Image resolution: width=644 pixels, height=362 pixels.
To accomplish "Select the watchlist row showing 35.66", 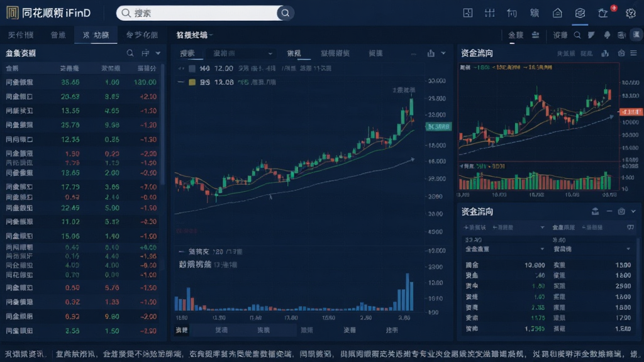I will [x=81, y=82].
